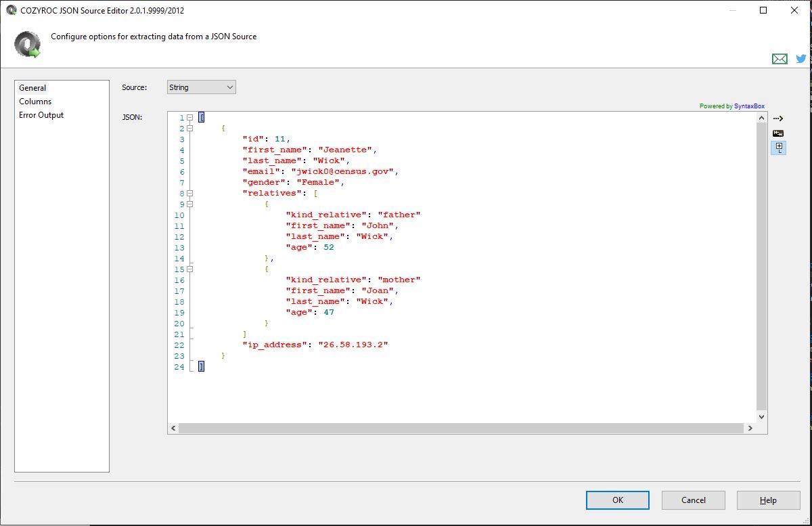Image resolution: width=812 pixels, height=526 pixels.
Task: Click the "kind_relative" key on line 16
Action: click(x=326, y=280)
